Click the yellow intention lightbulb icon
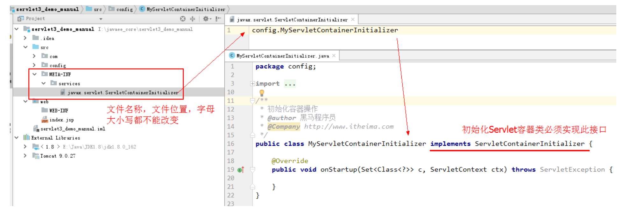Screen dimensions: 644x214 pos(262,93)
